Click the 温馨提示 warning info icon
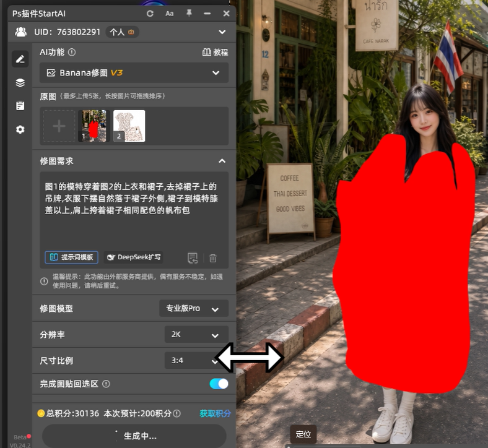488x448 pixels. tap(44, 282)
